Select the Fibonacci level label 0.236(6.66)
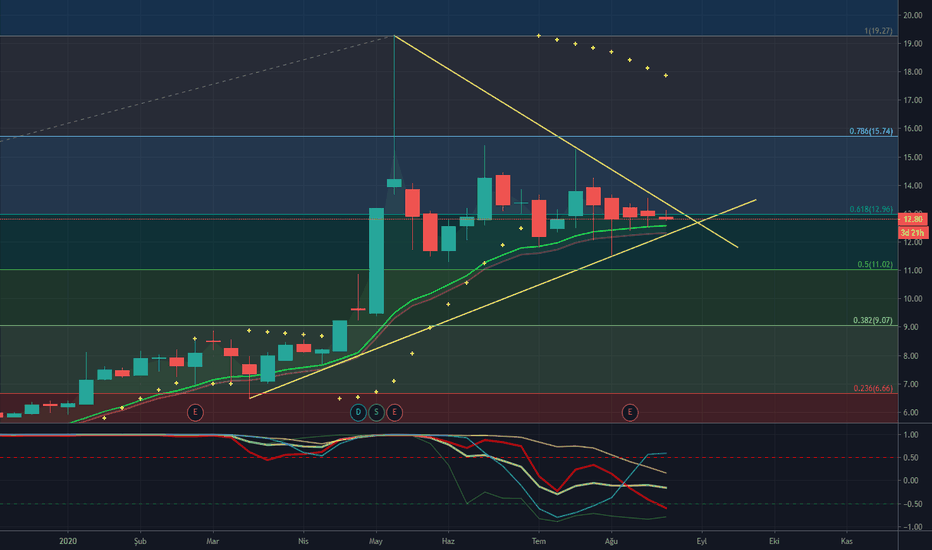Viewport: 932px width, 550px height. (873, 388)
